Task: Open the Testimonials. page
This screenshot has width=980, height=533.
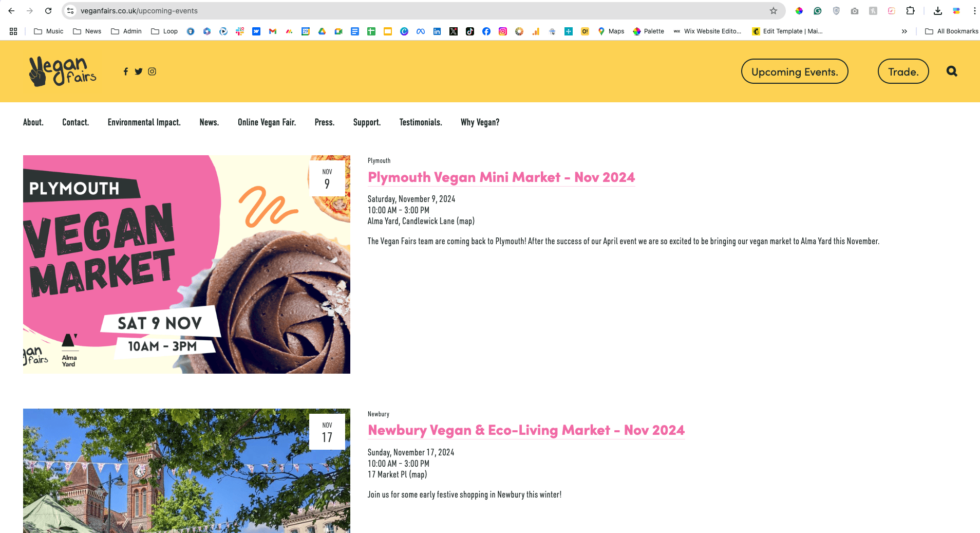Action: click(x=421, y=122)
